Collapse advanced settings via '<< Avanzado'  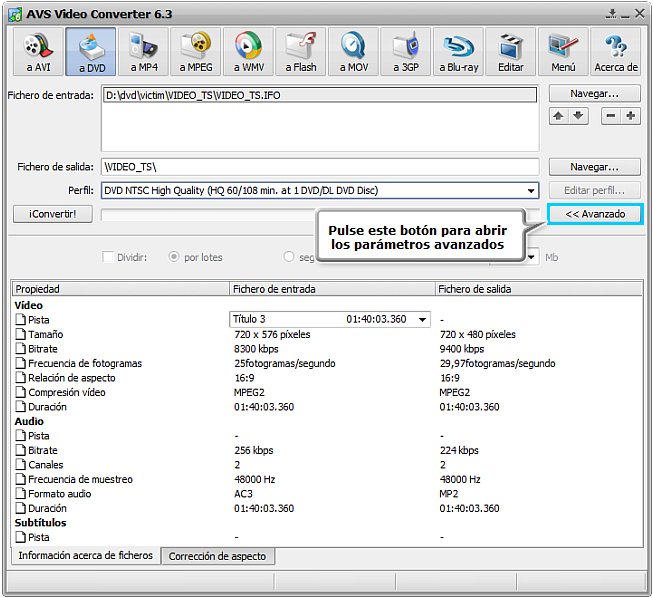(595, 214)
